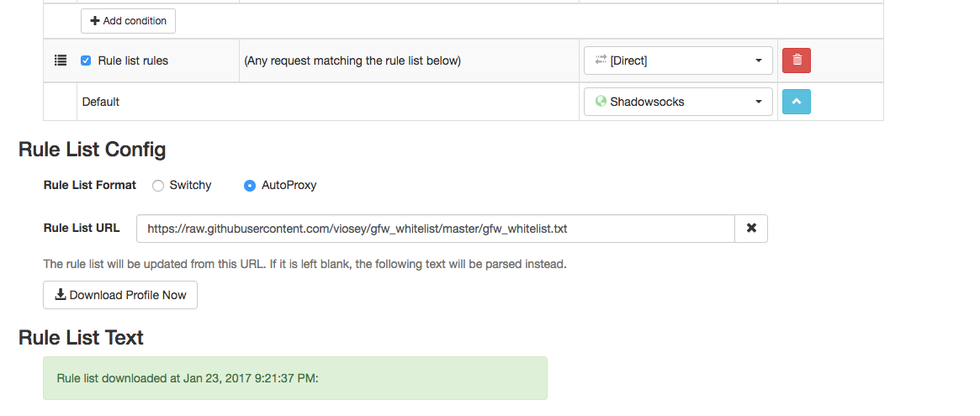Open the Shadowsocks default profile dropdown

[x=678, y=102]
